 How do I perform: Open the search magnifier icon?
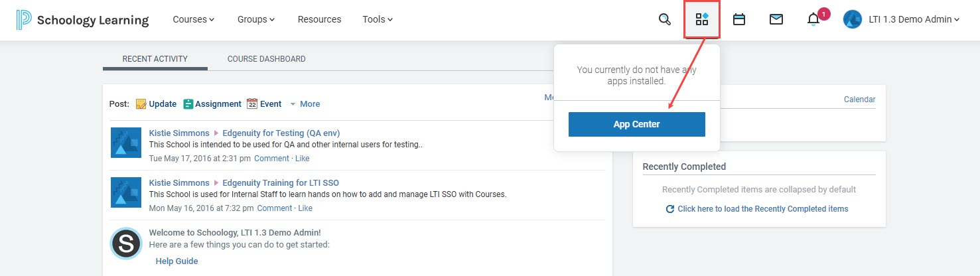664,19
